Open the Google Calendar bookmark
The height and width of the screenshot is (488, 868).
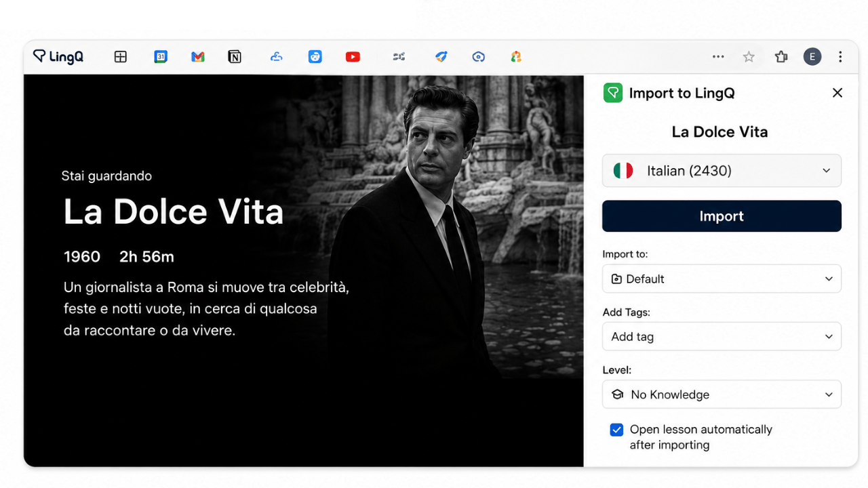[161, 57]
